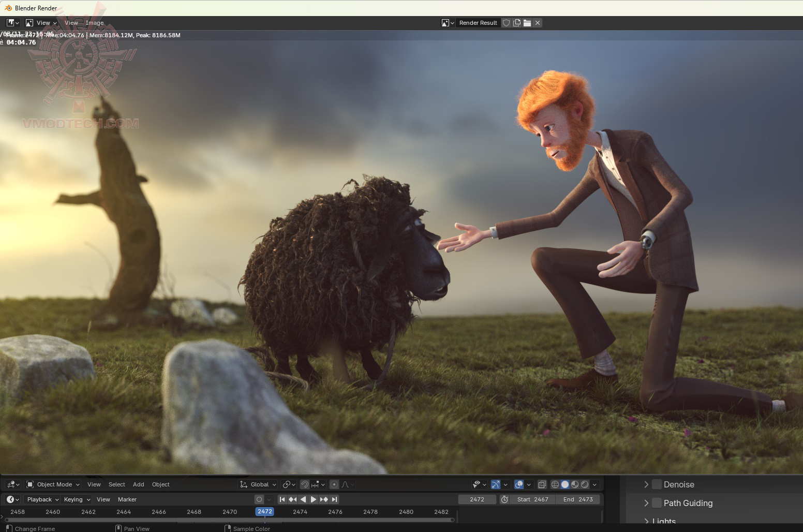Image resolution: width=803 pixels, height=532 pixels.
Task: Expand the Lights panel
Action: (x=646, y=521)
